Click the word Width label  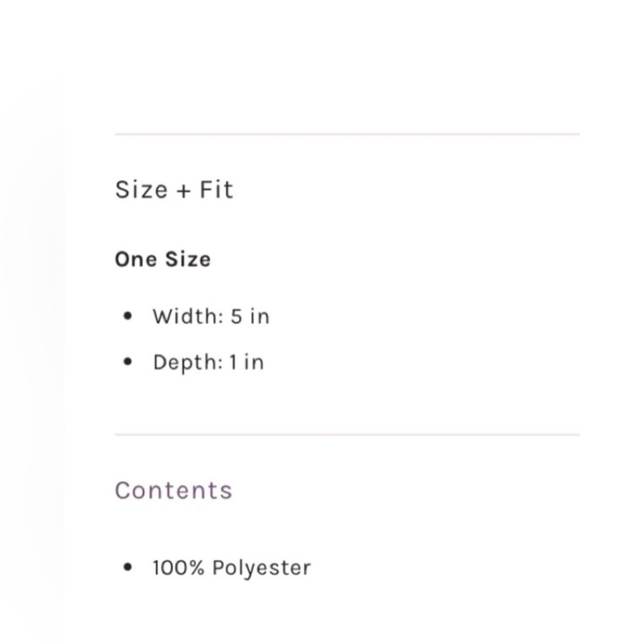click(188, 316)
